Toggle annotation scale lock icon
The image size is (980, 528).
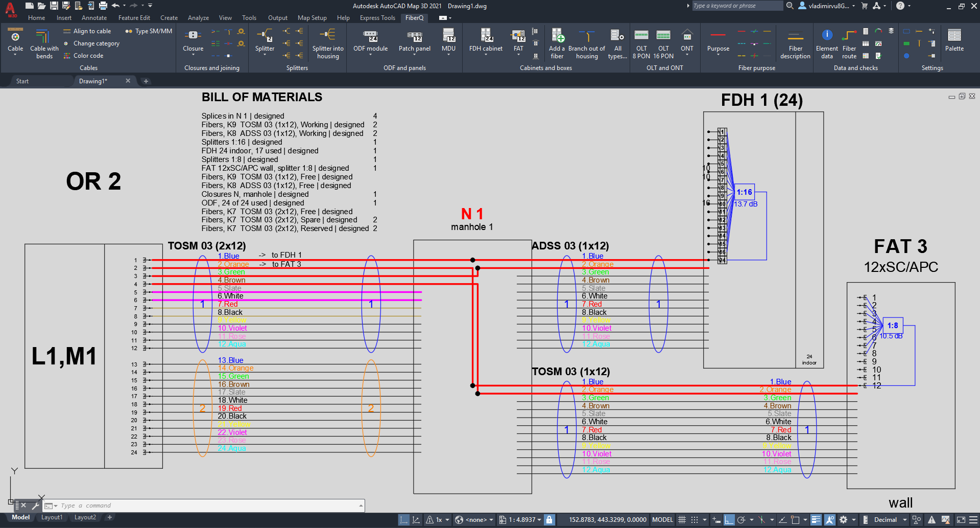click(x=549, y=520)
